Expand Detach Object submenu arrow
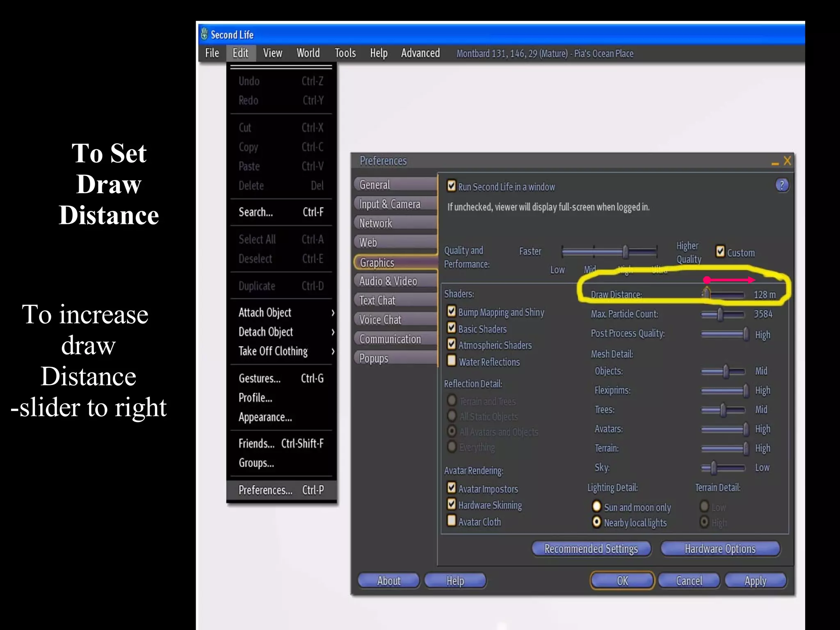 pos(333,332)
